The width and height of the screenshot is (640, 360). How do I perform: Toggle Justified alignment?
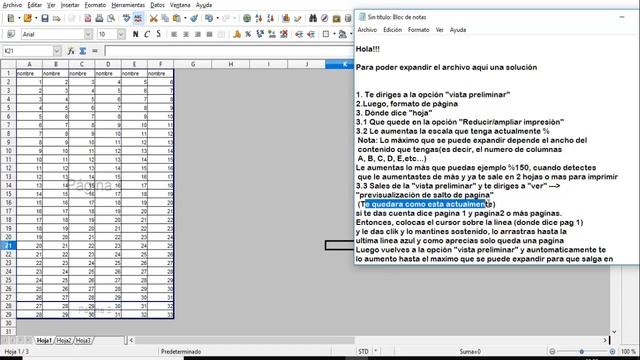click(x=209, y=34)
